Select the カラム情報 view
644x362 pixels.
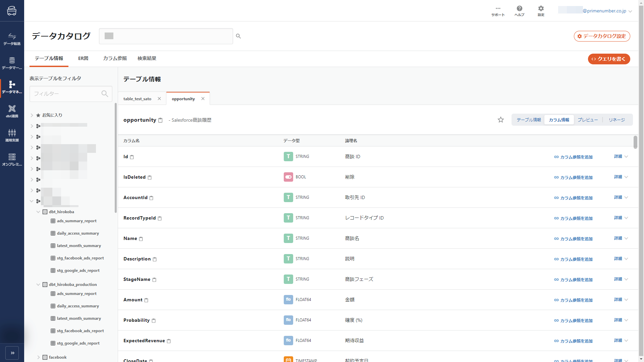tap(559, 120)
